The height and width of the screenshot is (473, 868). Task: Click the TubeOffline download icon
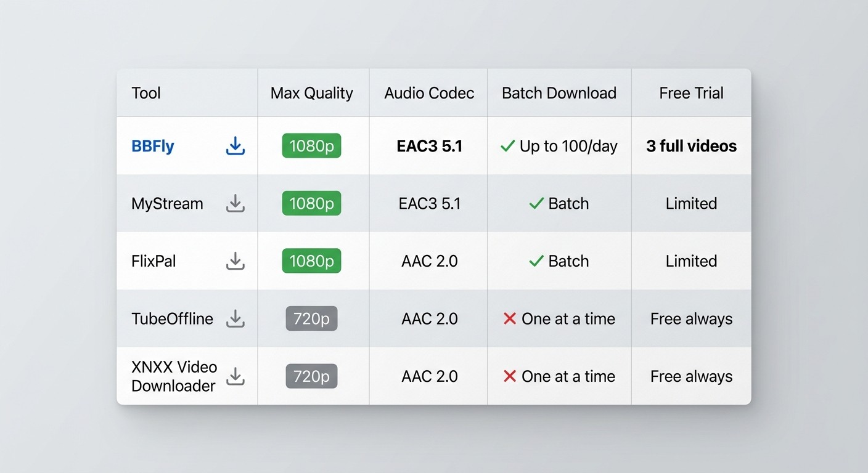235,318
